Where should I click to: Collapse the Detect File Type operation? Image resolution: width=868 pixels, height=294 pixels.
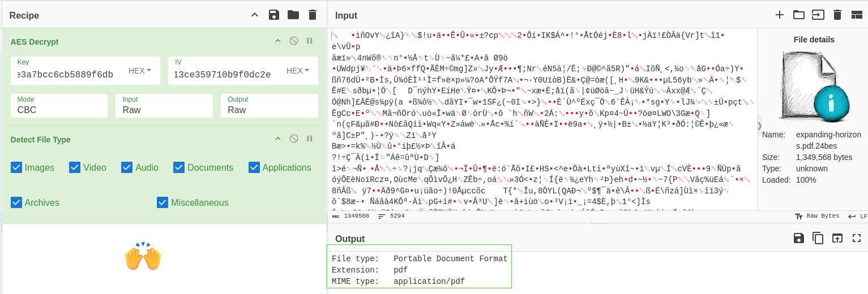tap(278, 139)
